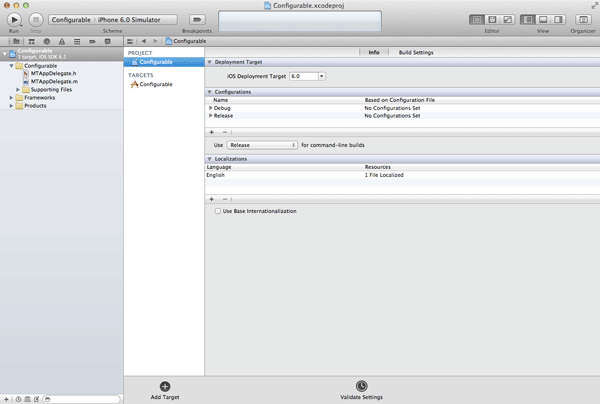Filter by unsaved files
Image resolution: width=600 pixels, height=404 pixels.
point(37,399)
